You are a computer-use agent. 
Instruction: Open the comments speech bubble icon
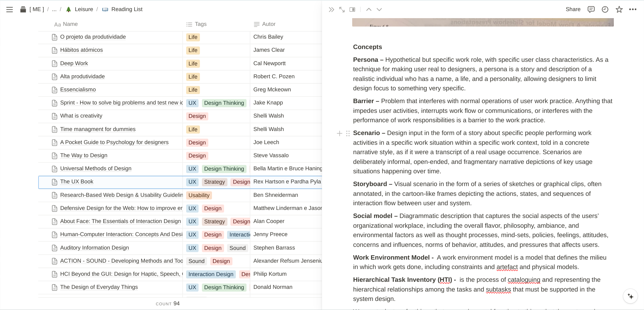click(591, 9)
